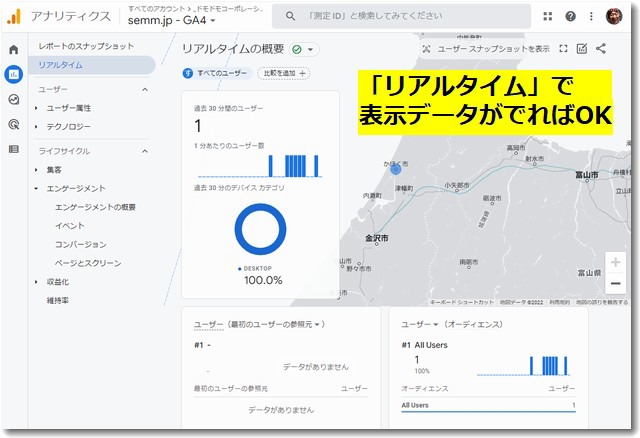The width and height of the screenshot is (640, 438).
Task: Click ユーザー スナップショットを表示 link
Action: (x=493, y=49)
